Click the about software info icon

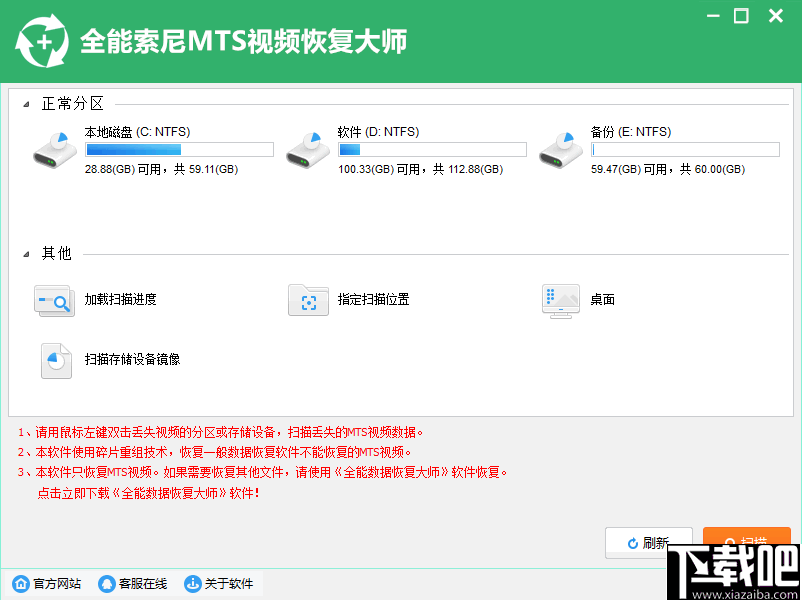[193, 583]
